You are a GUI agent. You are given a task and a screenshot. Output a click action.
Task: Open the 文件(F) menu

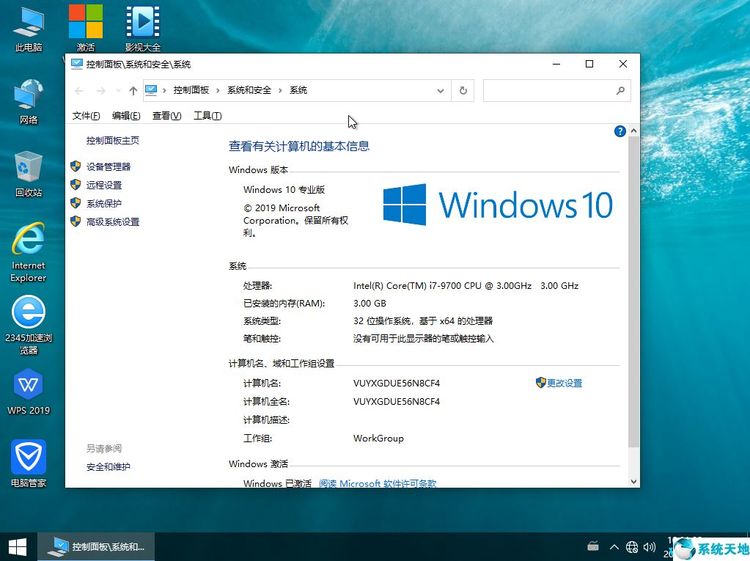pos(86,116)
